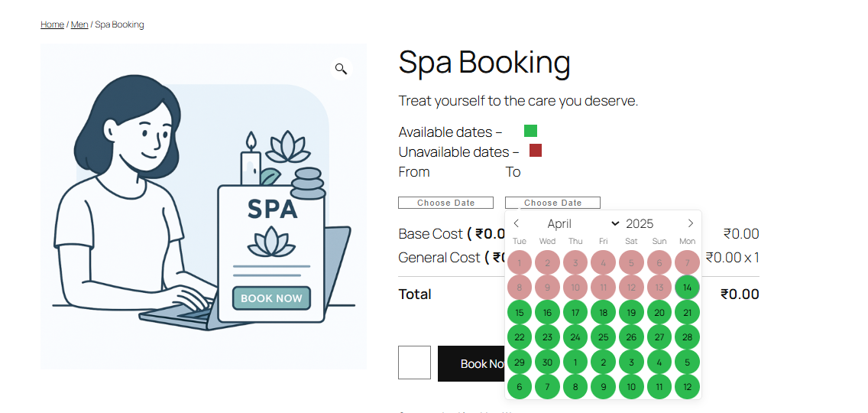Click the green Available dates swatch

[x=530, y=131]
